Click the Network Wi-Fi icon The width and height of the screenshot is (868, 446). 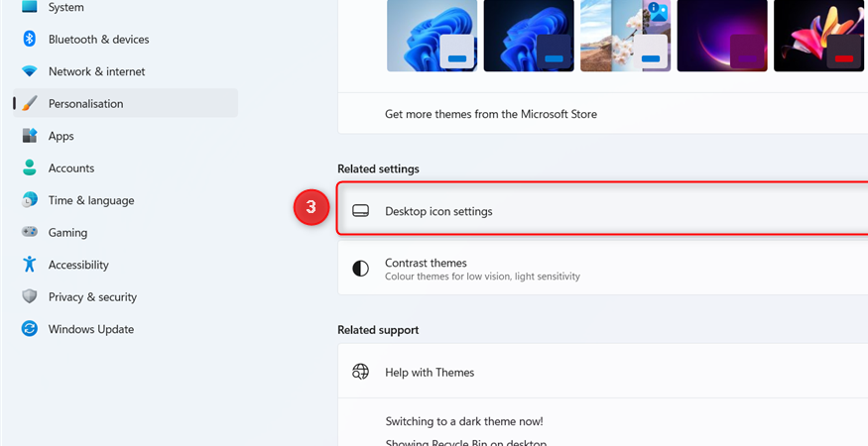click(30, 71)
